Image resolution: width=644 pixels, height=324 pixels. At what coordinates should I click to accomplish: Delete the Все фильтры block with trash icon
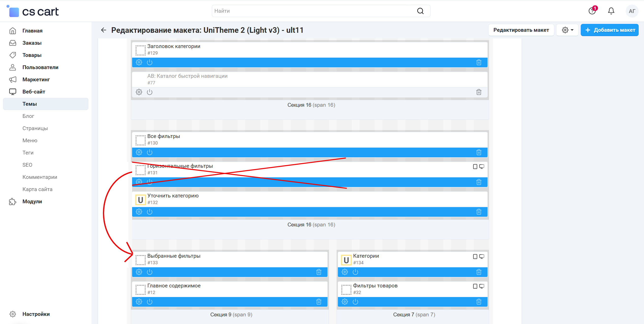tap(479, 152)
